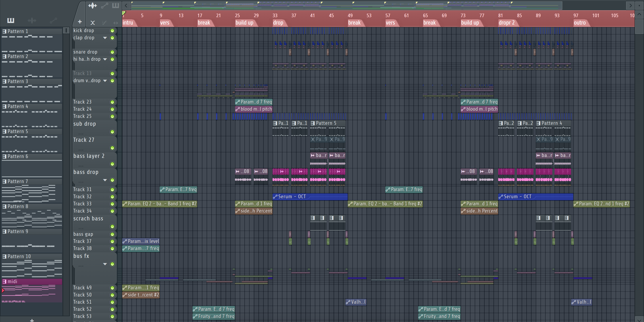Image resolution: width=644 pixels, height=322 pixels.
Task: Select the first Fruity..and 7 freq clip
Action: click(x=214, y=316)
